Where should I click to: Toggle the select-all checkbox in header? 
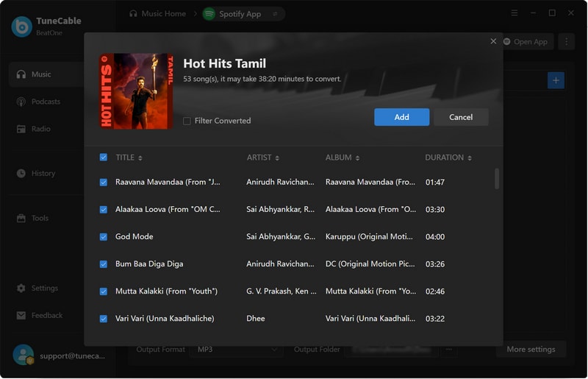coord(104,157)
